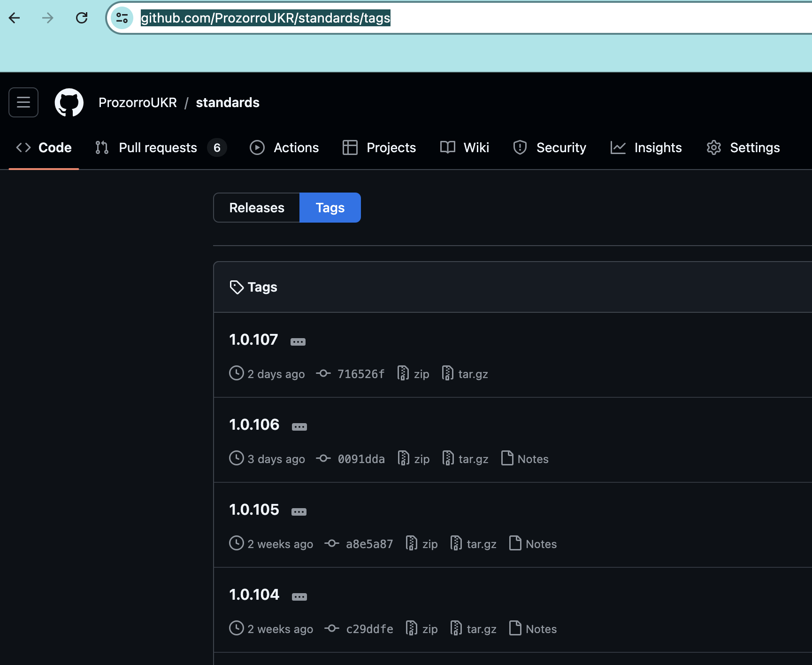View release Notes for tag 1.0.106
Image resolution: width=812 pixels, height=665 pixels.
(x=525, y=459)
